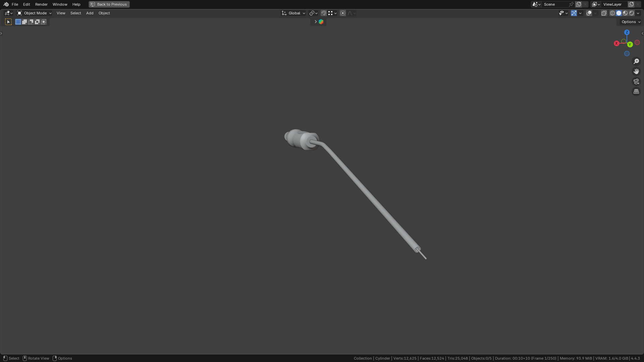Open the viewport Add menu
Image resolution: width=644 pixels, height=362 pixels.
tap(90, 13)
